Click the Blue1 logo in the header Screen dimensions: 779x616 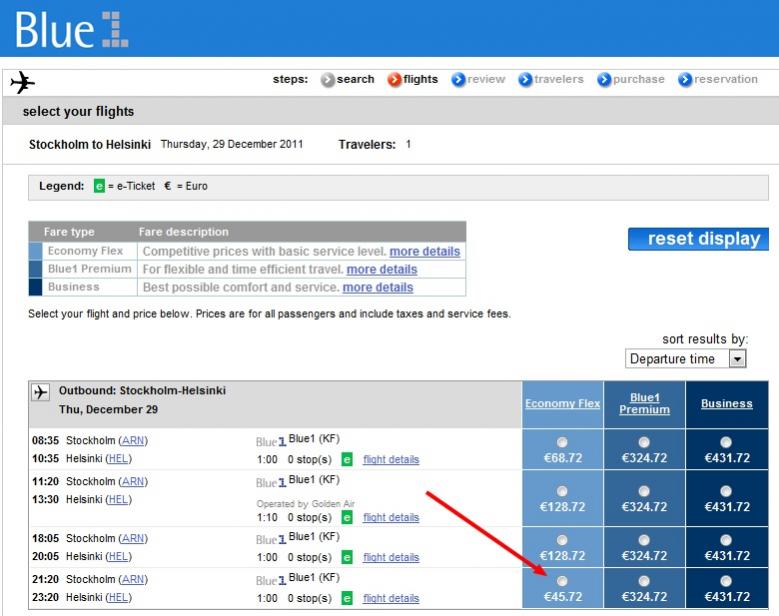72,29
